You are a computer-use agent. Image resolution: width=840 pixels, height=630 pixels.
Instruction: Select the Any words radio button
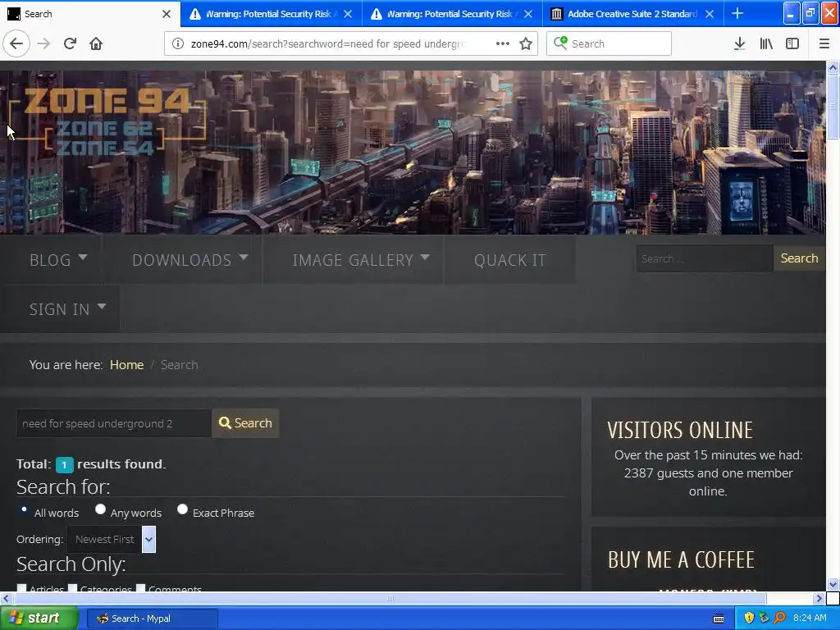click(x=100, y=509)
